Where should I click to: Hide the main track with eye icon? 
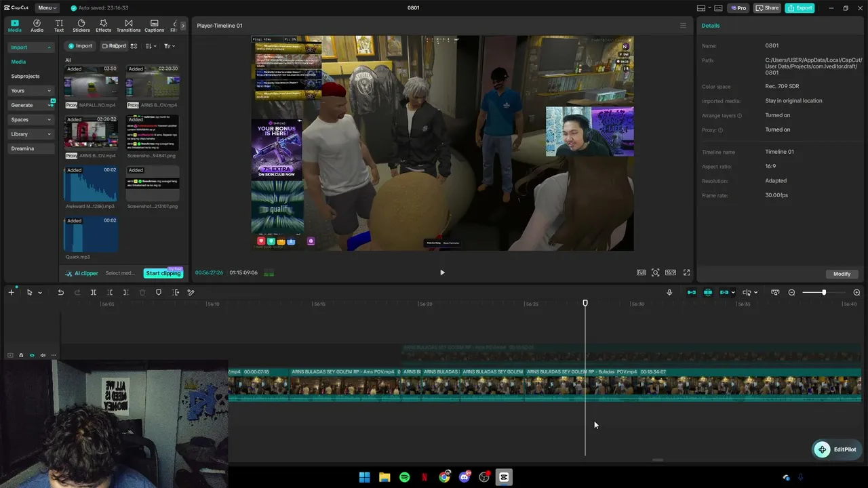tap(32, 355)
